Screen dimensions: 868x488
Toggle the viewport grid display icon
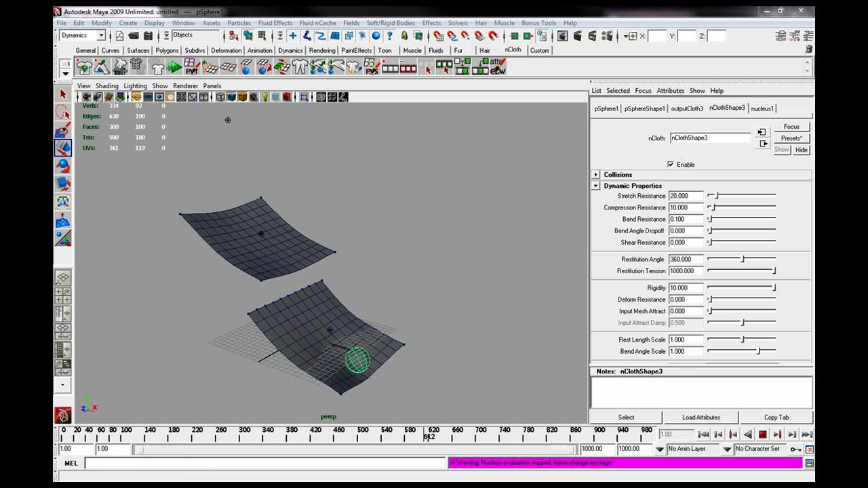pyautogui.click(x=137, y=97)
